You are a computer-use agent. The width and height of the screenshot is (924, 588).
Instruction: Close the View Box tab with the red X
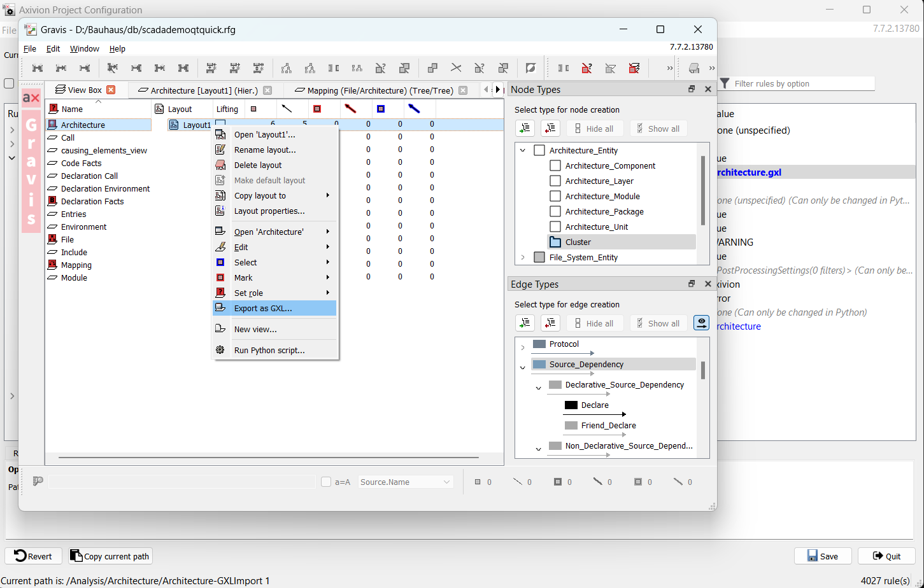111,90
